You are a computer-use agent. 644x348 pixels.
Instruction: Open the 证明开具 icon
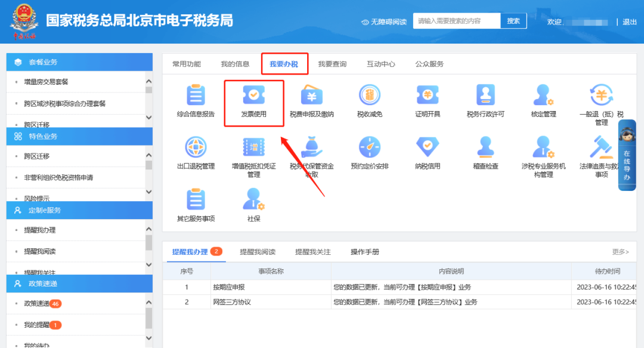click(428, 96)
